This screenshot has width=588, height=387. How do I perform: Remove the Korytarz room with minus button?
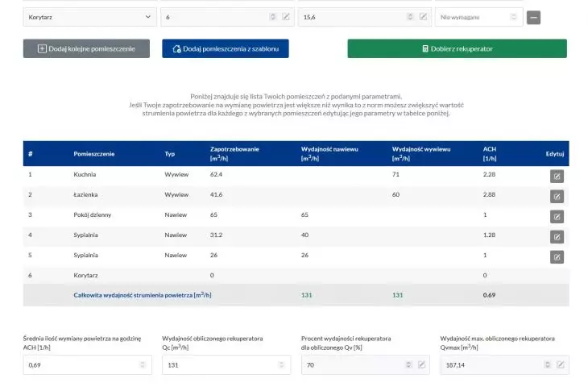click(533, 17)
